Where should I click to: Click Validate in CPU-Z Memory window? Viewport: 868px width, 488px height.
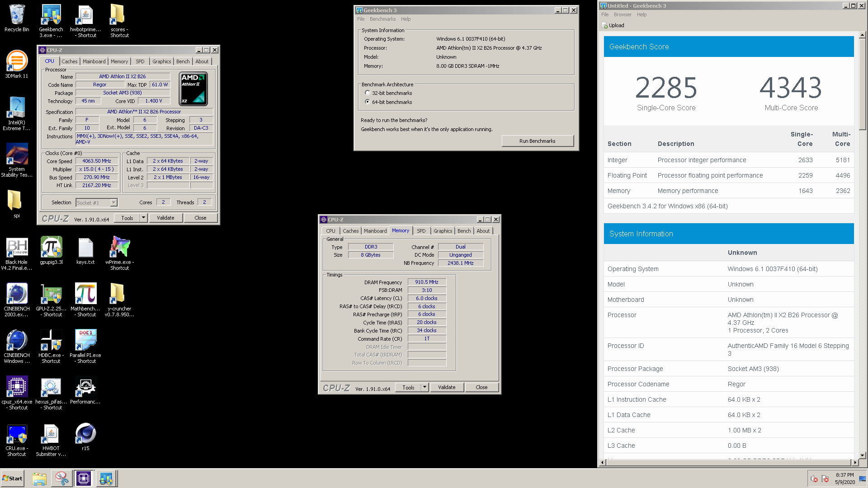pyautogui.click(x=447, y=388)
